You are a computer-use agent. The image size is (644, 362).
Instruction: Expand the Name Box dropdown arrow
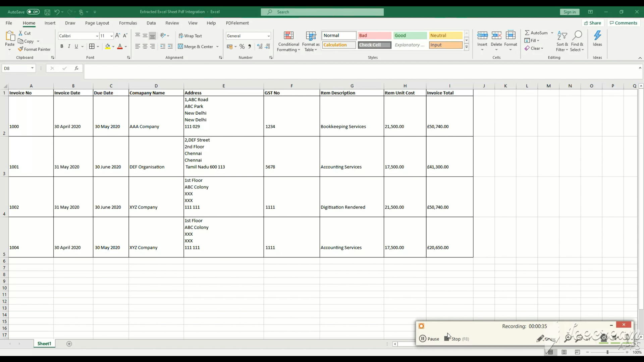pos(32,68)
